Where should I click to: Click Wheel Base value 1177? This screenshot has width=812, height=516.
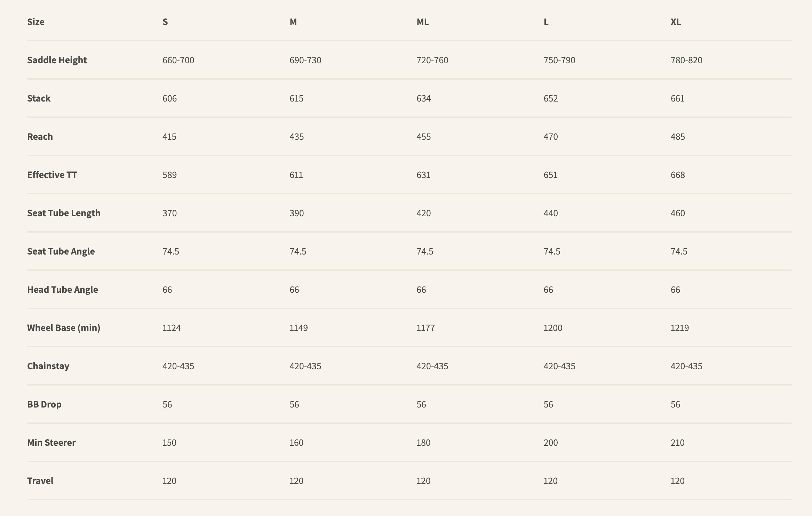coord(425,328)
